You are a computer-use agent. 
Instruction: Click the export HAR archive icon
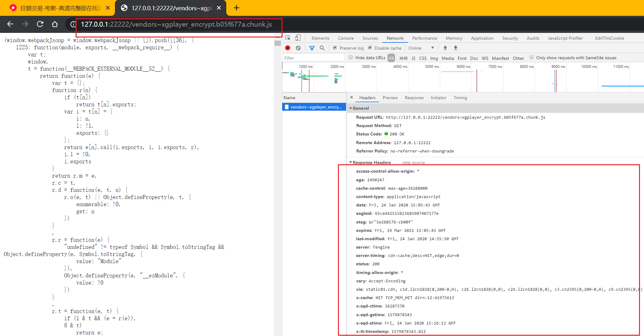pos(455,48)
